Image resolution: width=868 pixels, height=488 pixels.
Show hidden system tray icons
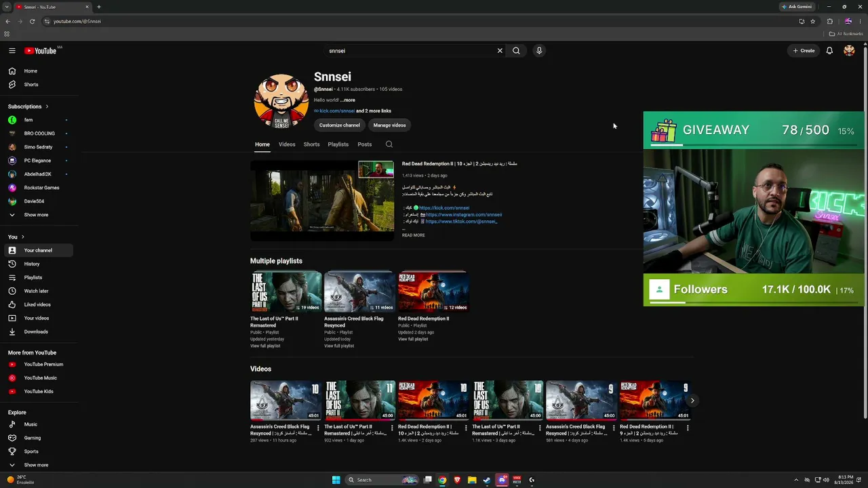(x=796, y=480)
